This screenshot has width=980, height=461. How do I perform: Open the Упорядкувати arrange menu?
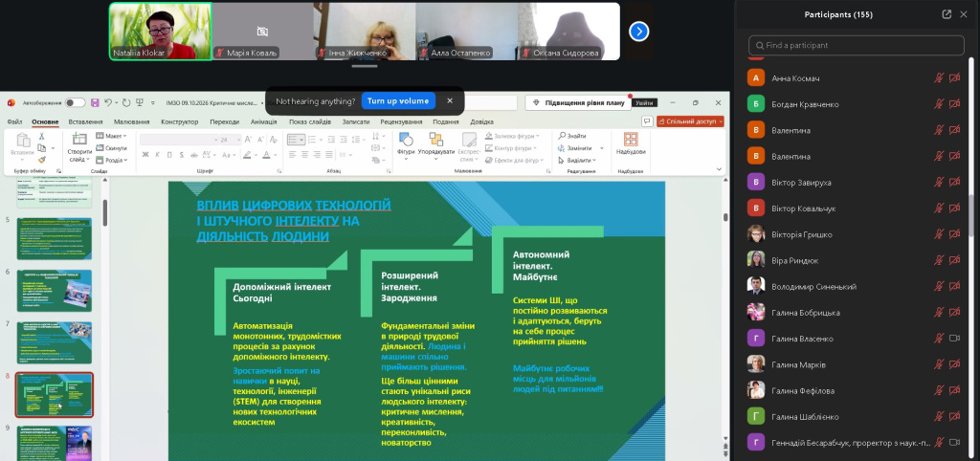click(436, 144)
